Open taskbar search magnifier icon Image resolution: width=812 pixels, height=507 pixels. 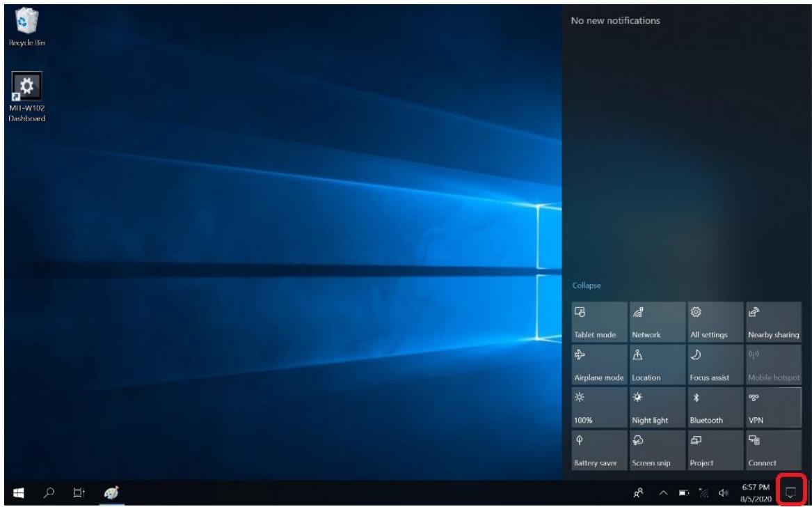tap(47, 492)
